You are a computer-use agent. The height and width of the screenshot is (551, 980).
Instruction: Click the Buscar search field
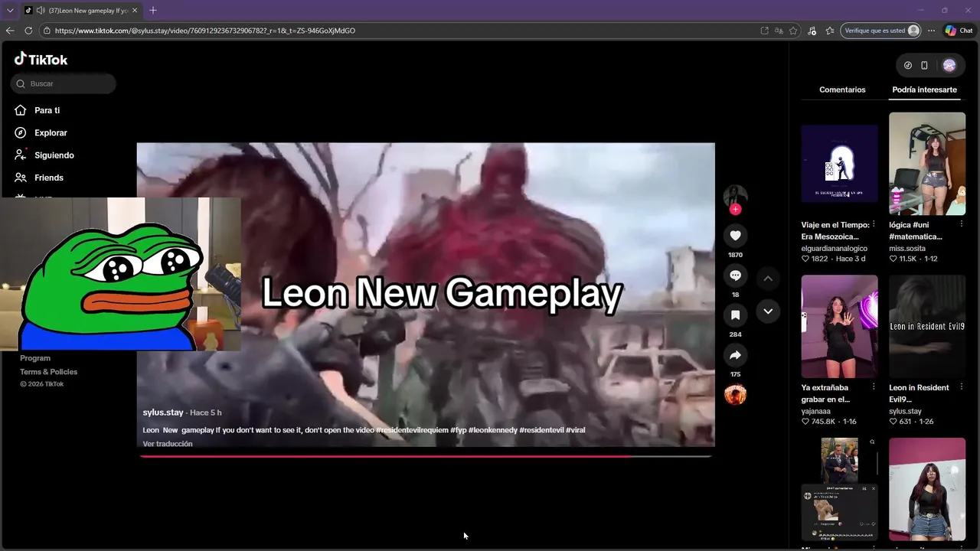pyautogui.click(x=64, y=83)
